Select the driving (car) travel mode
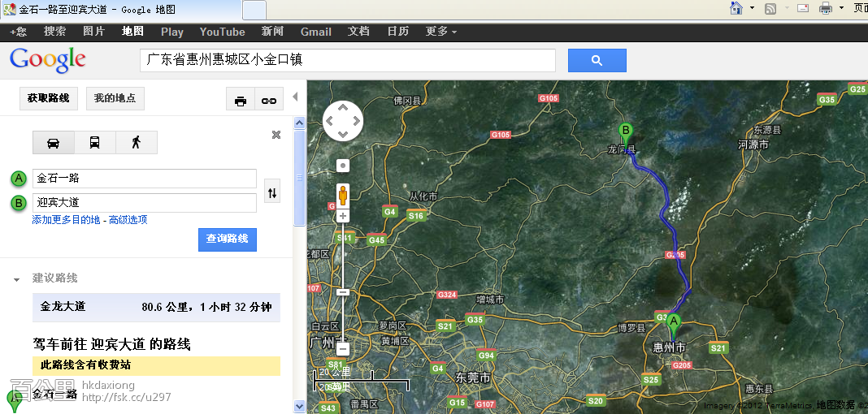This screenshot has width=868, height=414. coord(53,143)
